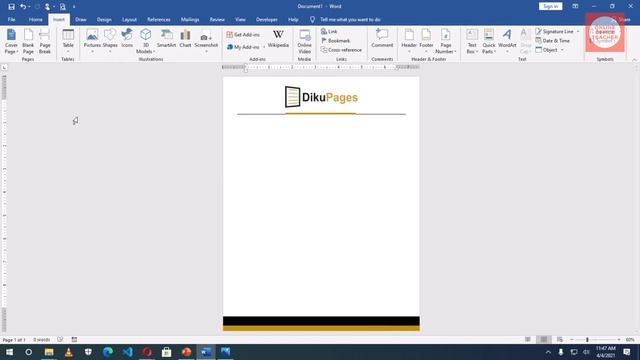Screen dimensions: 640x360
Task: Insert an Online Video
Action: point(304,41)
